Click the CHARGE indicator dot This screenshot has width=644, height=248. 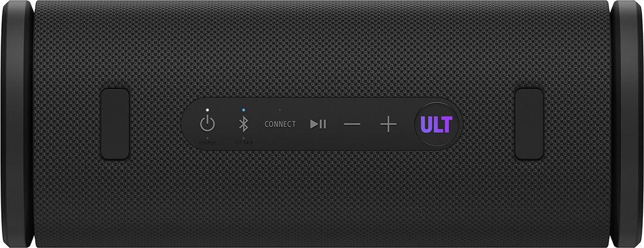click(x=207, y=138)
